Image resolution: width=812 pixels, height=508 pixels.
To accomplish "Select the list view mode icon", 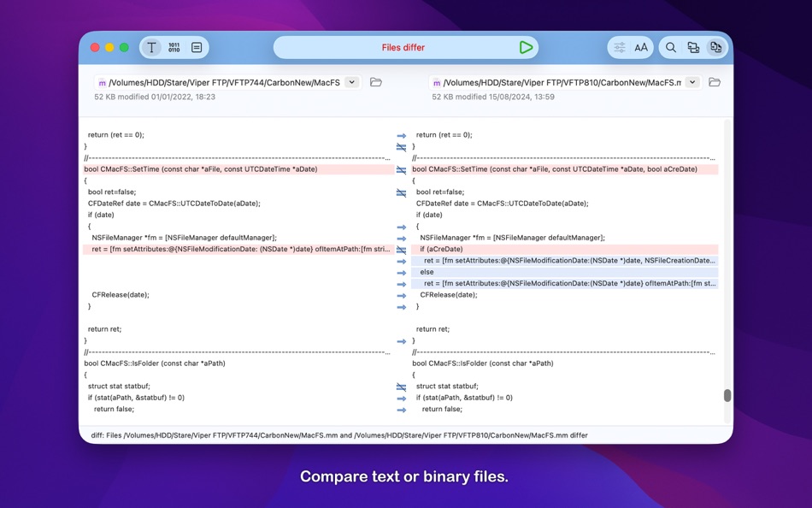I will click(197, 47).
